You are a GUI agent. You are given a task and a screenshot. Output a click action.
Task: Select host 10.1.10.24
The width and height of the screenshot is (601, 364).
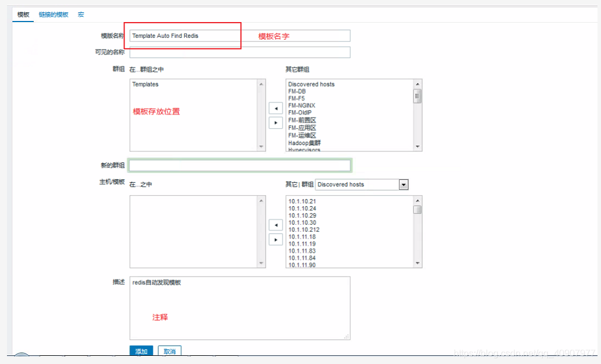(x=302, y=208)
